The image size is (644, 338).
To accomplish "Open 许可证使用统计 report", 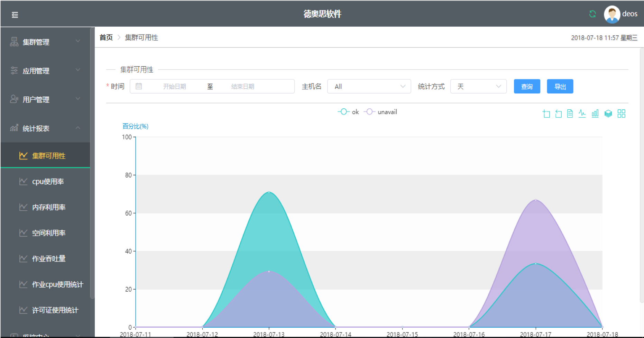I will pos(45,310).
